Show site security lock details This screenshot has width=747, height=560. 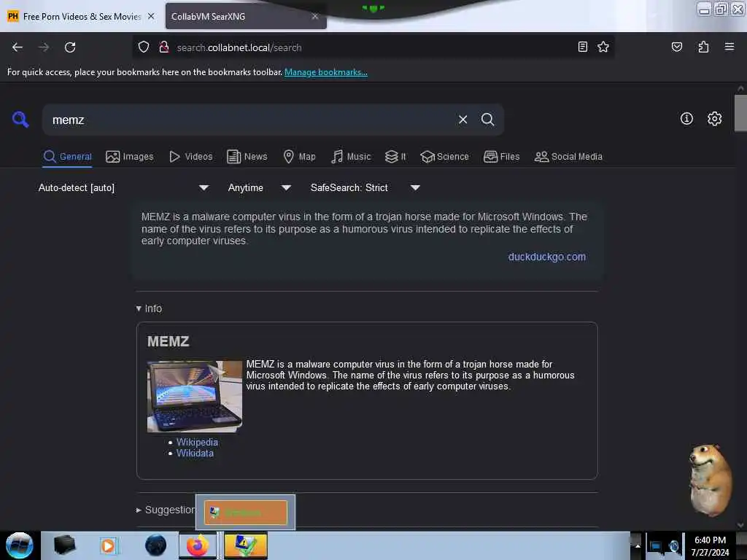click(x=164, y=47)
